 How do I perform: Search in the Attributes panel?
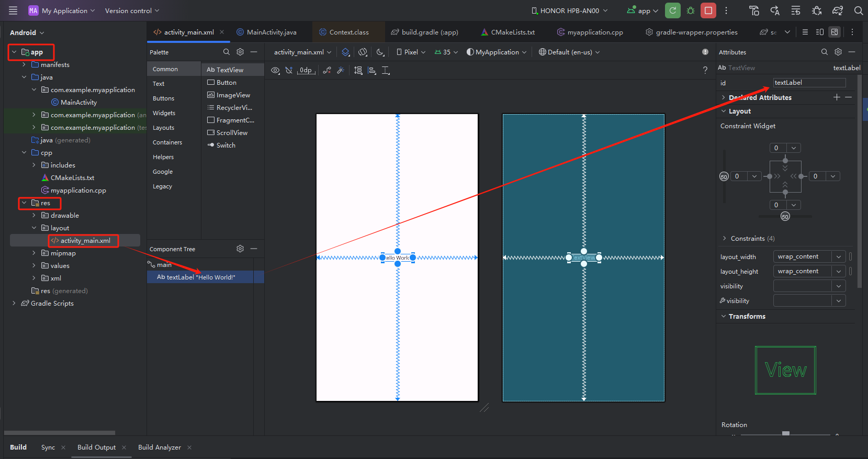(825, 52)
